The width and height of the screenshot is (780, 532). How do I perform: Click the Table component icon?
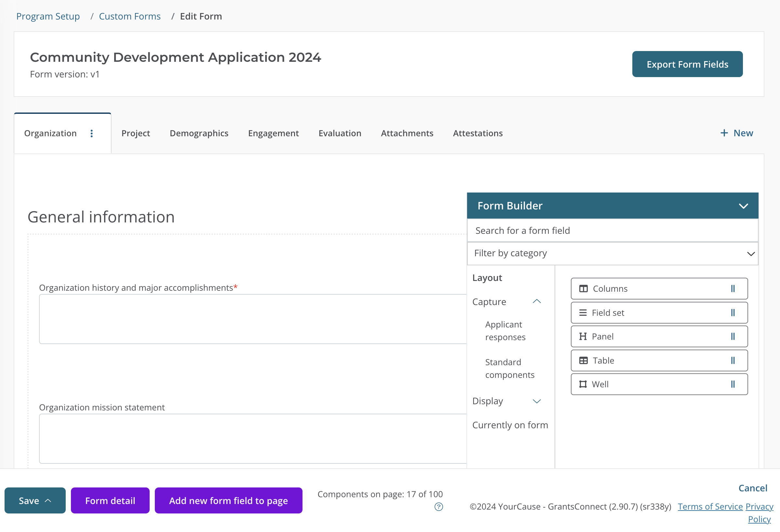click(x=583, y=360)
